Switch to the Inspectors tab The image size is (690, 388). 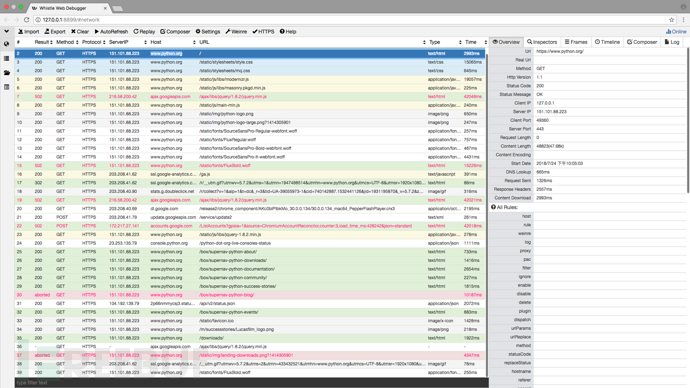coord(542,42)
